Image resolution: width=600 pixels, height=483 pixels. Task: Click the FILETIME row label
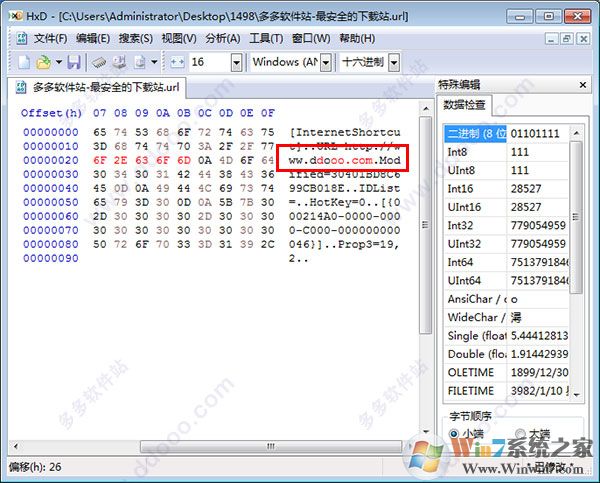tap(470, 391)
